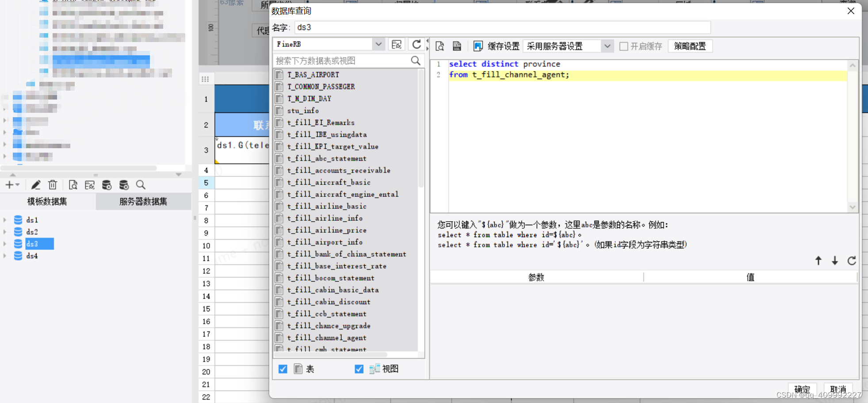
Task: Expand the ds2 dataset node
Action: [x=5, y=232]
